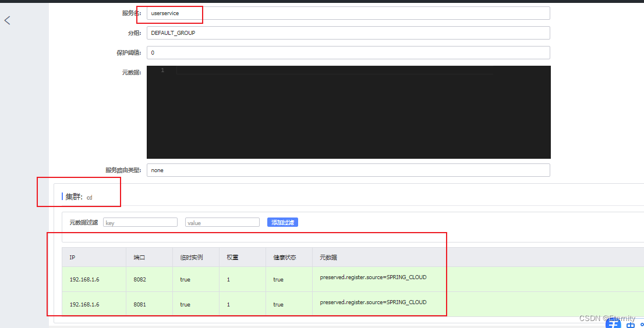The image size is (644, 328).
Task: Click the IP column header
Action: 72,258
